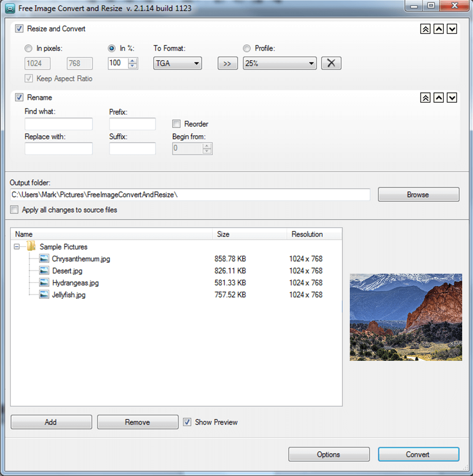Click the Jellyfish.jpg image icon
The height and width of the screenshot is (476, 473).
coord(44,294)
